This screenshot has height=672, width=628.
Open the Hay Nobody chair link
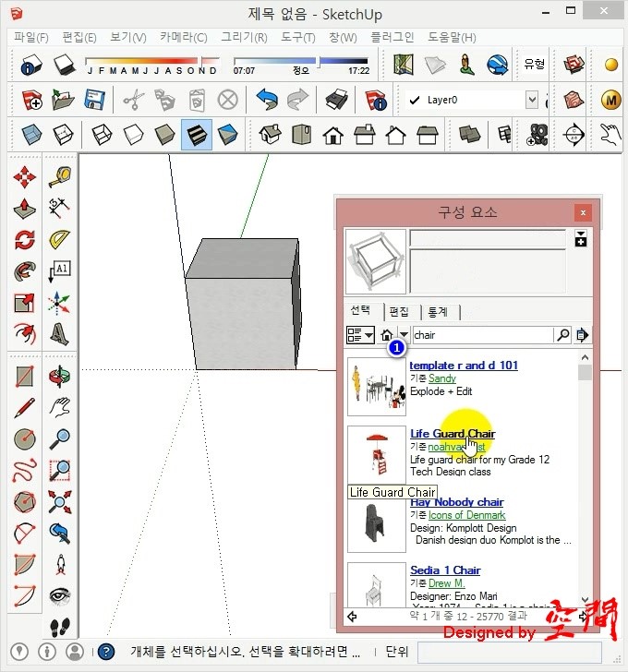click(456, 502)
